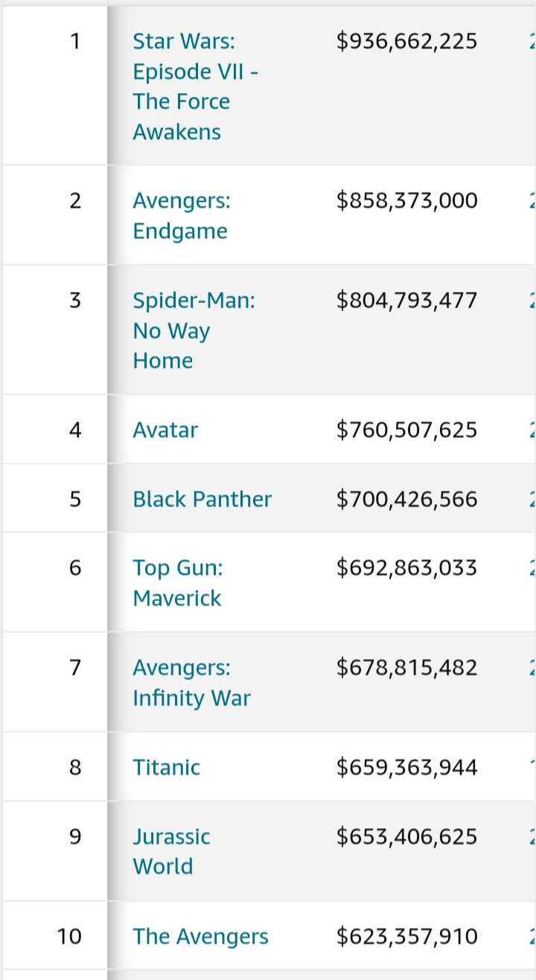Open Star Wars: Episode VII - The Force Awakens link
The height and width of the screenshot is (980, 536).
point(197,86)
